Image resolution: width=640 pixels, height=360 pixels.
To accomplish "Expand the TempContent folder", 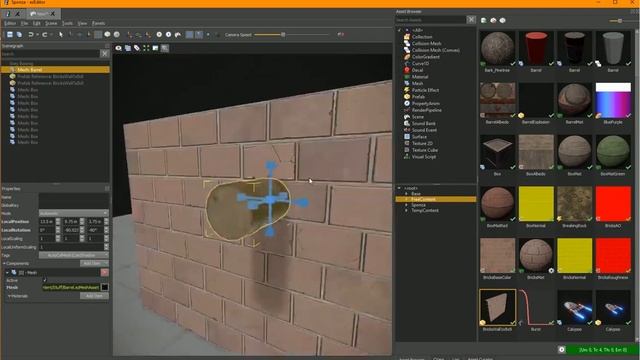I will coord(407,211).
